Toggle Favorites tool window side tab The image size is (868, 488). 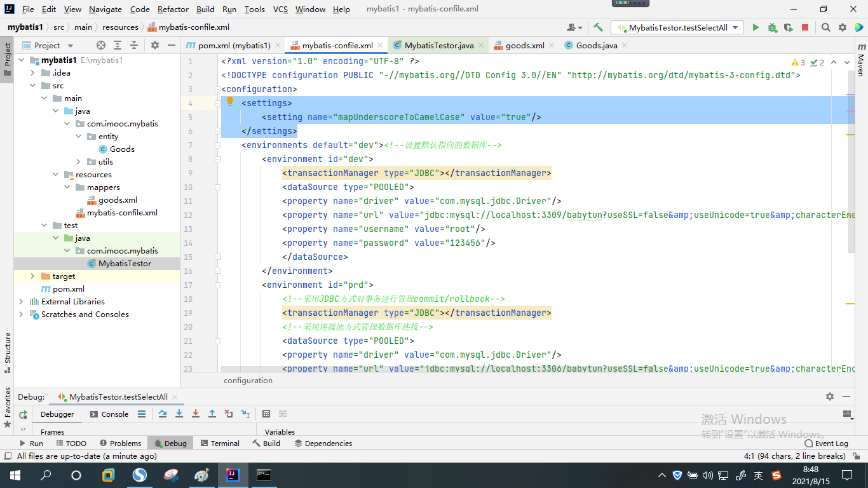7,407
